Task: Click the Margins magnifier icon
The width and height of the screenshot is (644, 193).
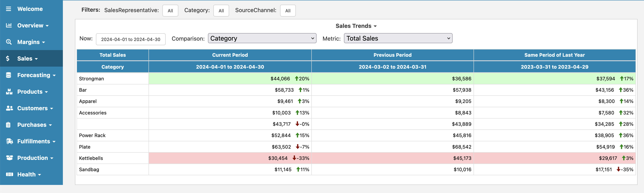Action: (x=9, y=42)
